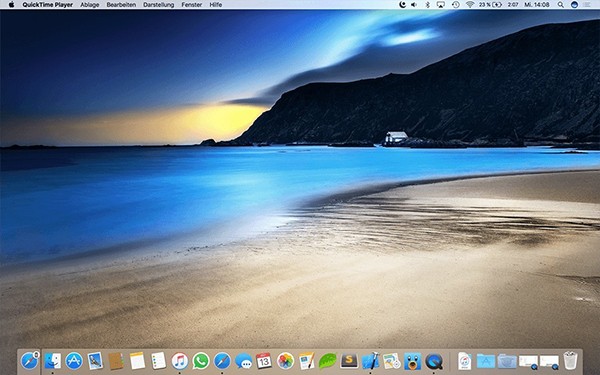Open the audio file document in the Dock
The width and height of the screenshot is (600, 375).
[465, 361]
